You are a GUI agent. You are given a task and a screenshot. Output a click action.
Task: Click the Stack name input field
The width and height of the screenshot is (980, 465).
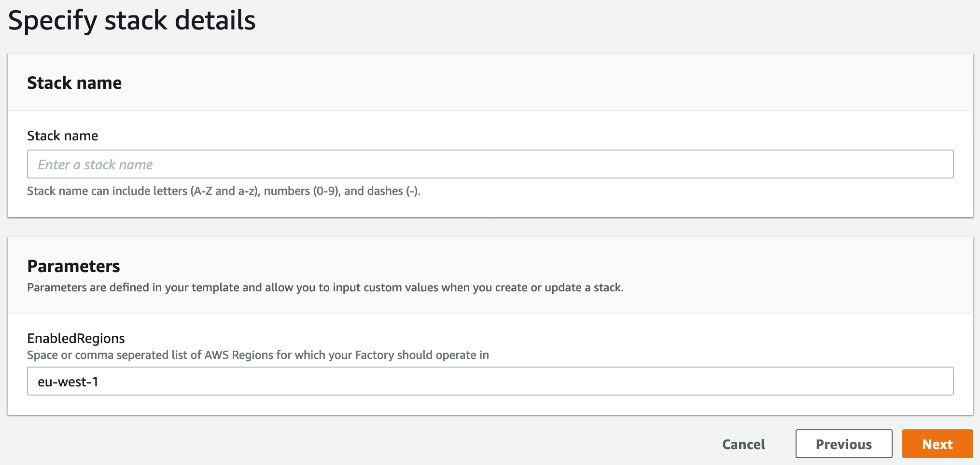pos(490,164)
